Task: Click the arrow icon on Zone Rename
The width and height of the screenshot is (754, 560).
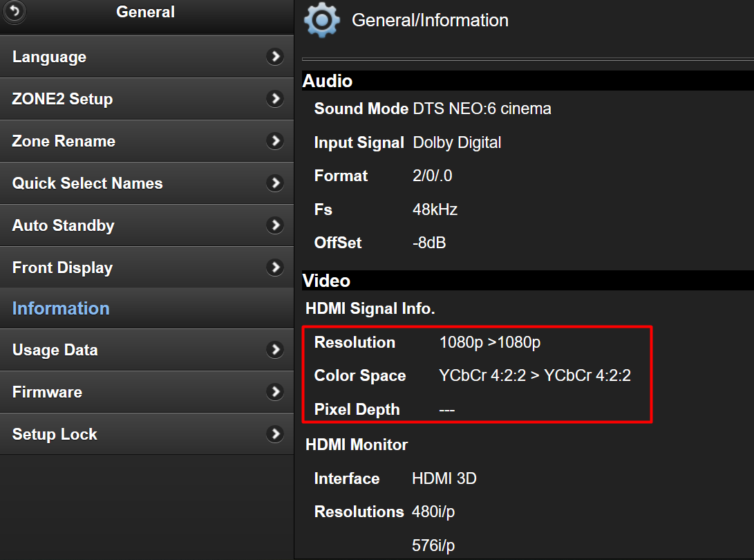Action: coord(275,141)
